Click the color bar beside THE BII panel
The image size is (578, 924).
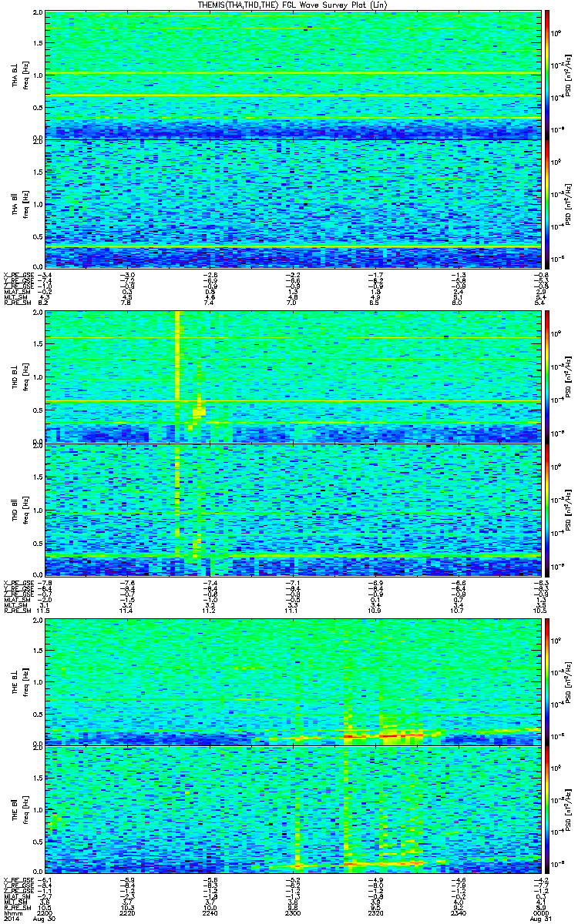click(547, 811)
